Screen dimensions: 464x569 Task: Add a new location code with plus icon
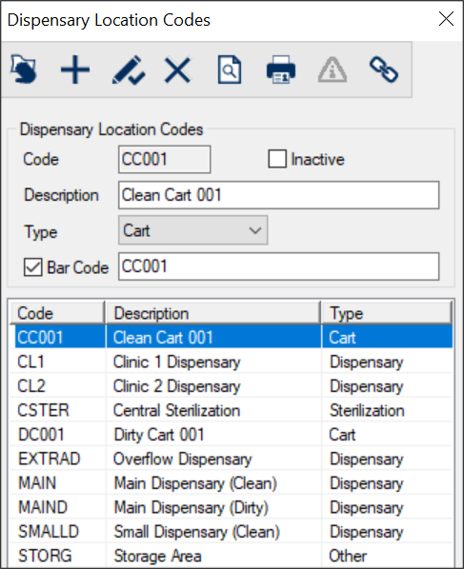[x=75, y=69]
